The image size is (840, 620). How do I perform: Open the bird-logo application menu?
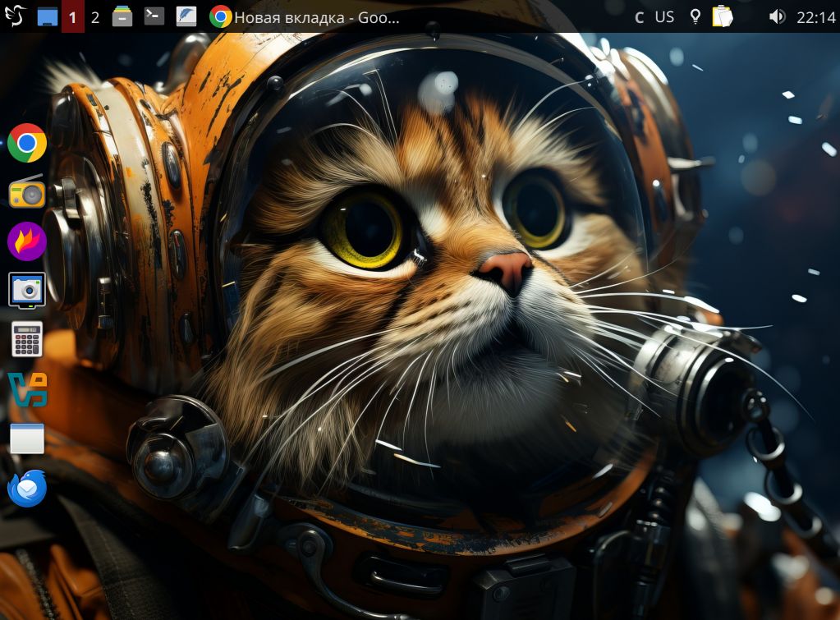tap(16, 16)
